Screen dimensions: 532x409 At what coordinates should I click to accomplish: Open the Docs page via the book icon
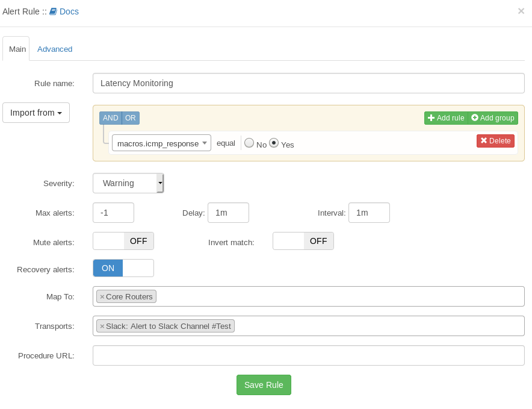(54, 11)
